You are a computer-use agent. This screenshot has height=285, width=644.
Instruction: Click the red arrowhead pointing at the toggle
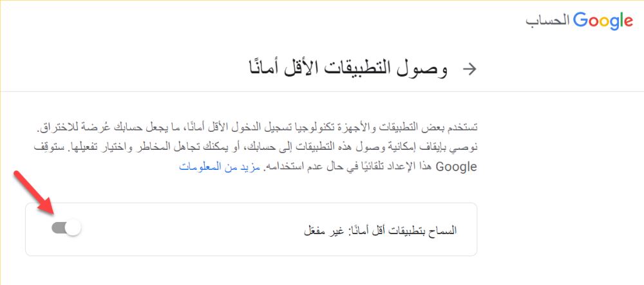[x=48, y=207]
